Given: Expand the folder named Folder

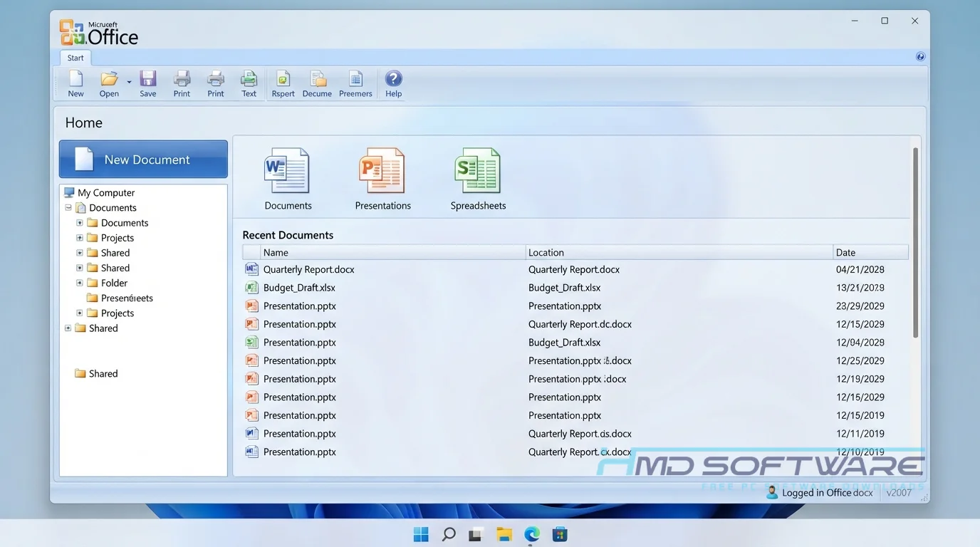Looking at the screenshot, I should pyautogui.click(x=80, y=283).
